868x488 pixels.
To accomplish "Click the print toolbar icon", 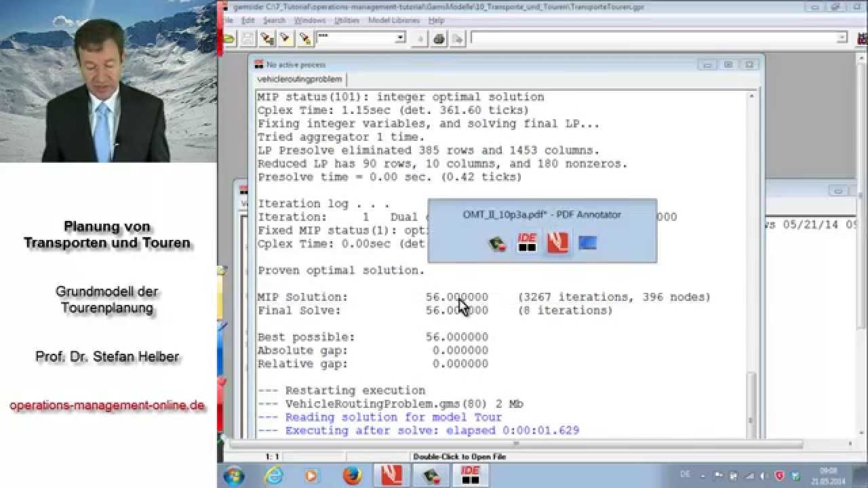I will (439, 39).
